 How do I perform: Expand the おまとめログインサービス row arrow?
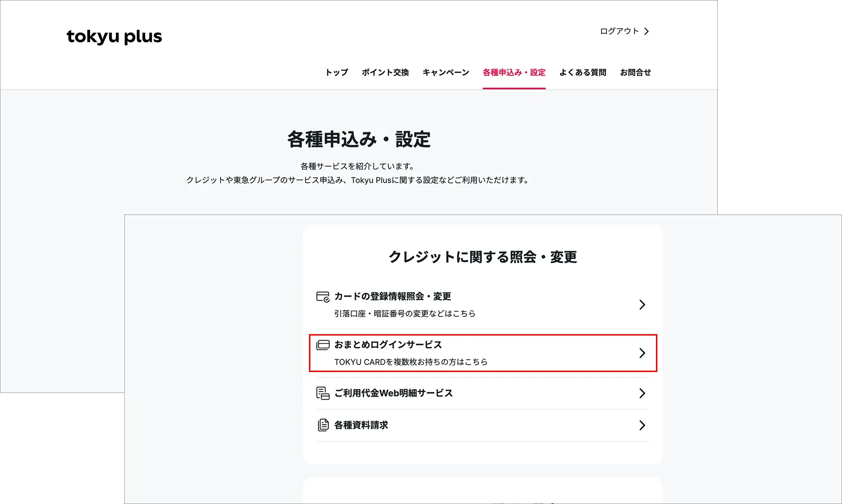[643, 353]
